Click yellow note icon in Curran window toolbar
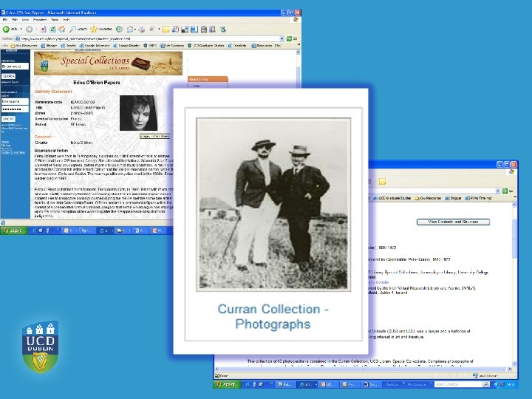The width and height of the screenshot is (532, 399). 383,182
